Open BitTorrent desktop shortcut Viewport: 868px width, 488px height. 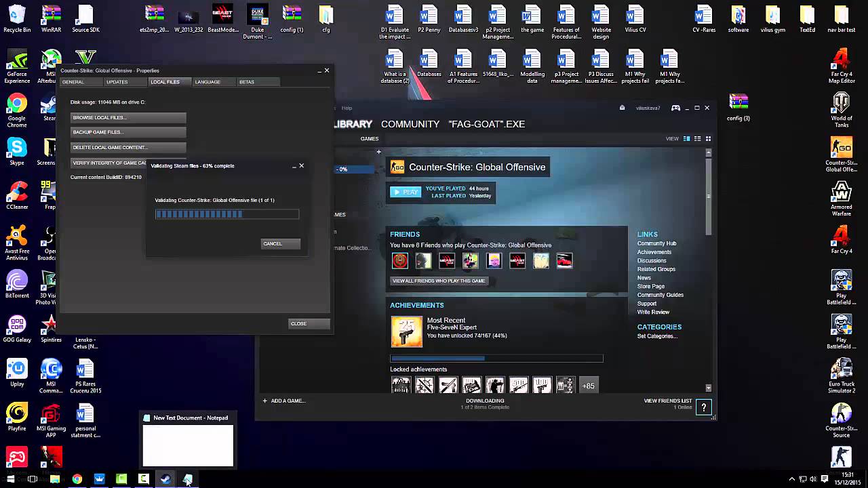pyautogui.click(x=17, y=284)
